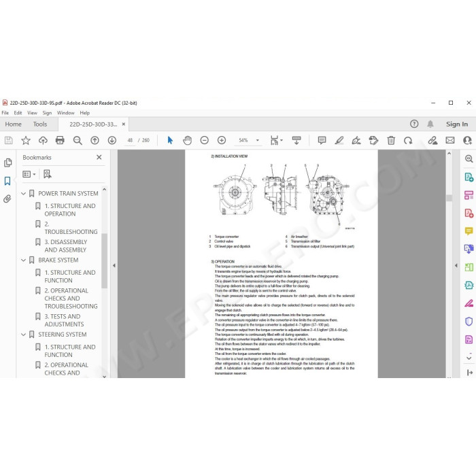Screen dimensions: 476x476
Task: Find current bookmark icon
Action: pyautogui.click(x=48, y=174)
